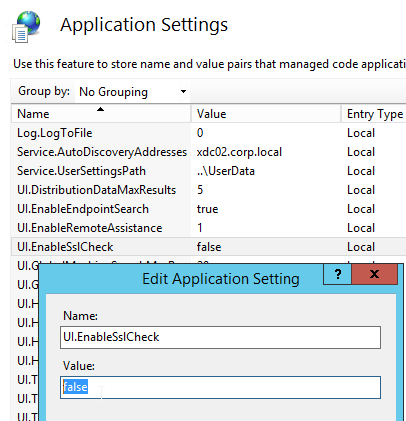Select the UI.EnableRemoteAssistance setting
The image size is (406, 421).
(89, 228)
